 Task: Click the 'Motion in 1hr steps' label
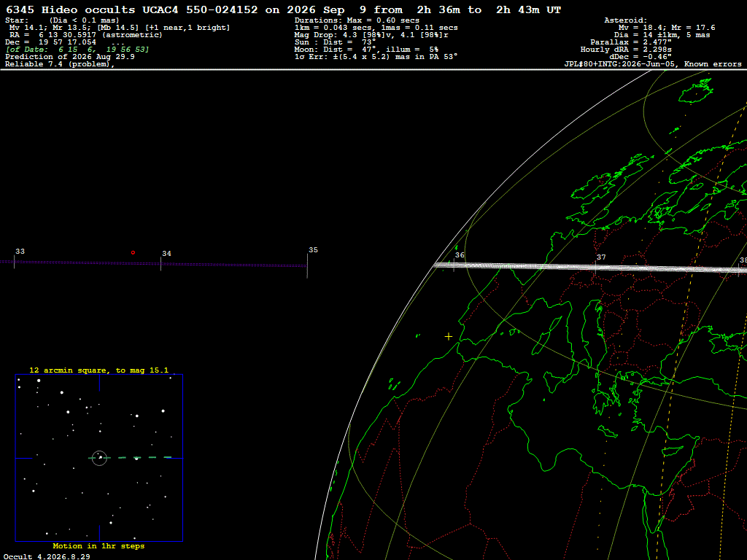click(x=98, y=545)
